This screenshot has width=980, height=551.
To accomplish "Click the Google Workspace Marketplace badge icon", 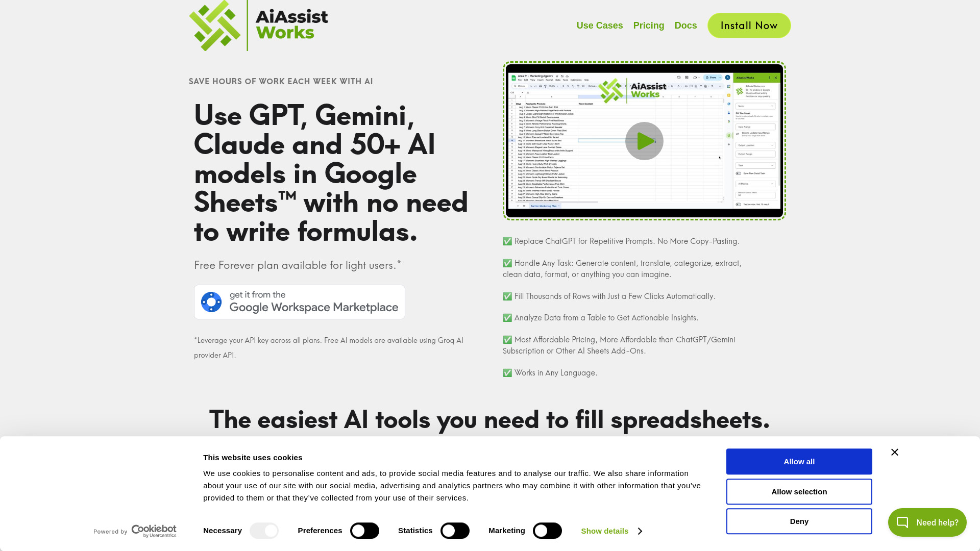I will point(211,302).
